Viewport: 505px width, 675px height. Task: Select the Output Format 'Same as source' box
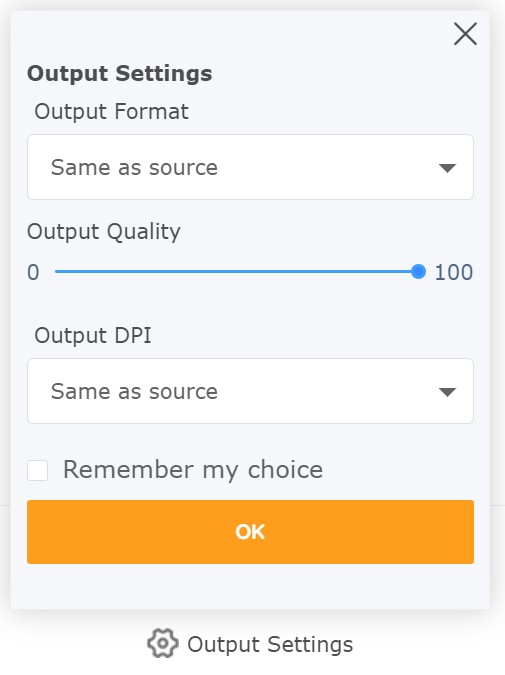click(x=250, y=167)
